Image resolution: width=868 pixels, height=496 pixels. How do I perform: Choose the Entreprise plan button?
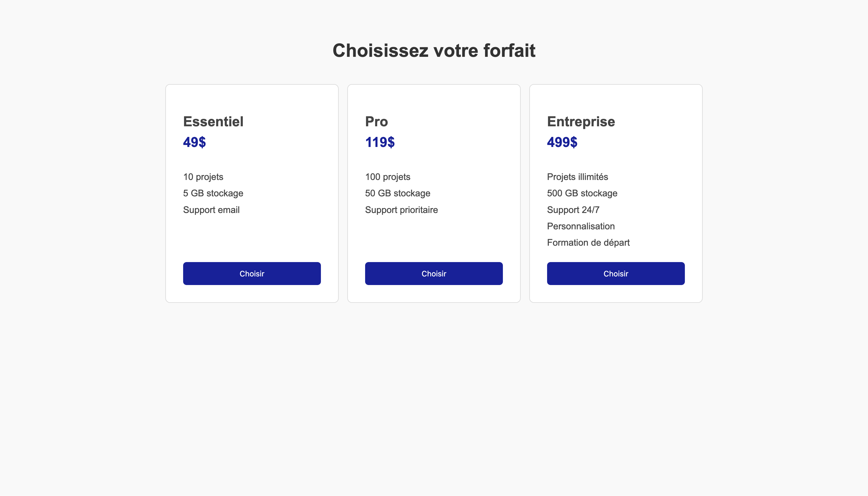[616, 274]
